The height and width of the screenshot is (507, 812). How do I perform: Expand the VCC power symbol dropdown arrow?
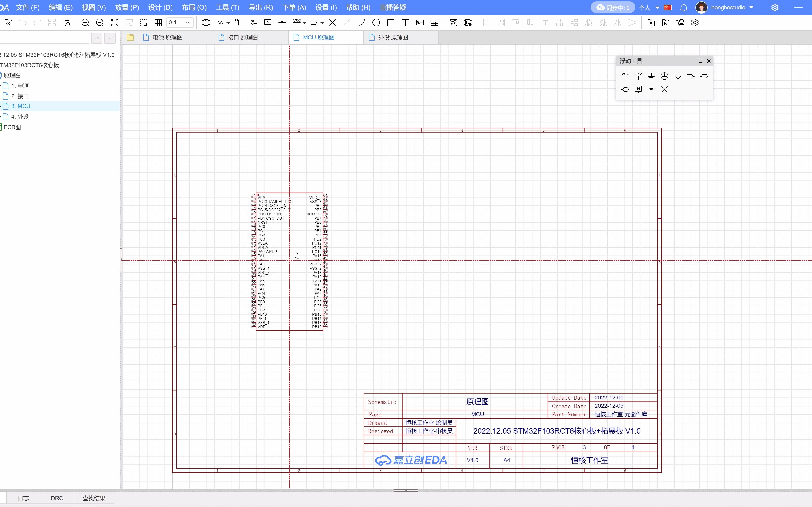pyautogui.click(x=305, y=23)
